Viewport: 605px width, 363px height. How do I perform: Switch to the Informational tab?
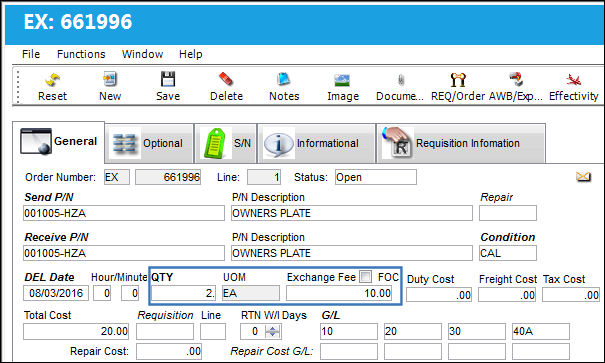pyautogui.click(x=316, y=144)
